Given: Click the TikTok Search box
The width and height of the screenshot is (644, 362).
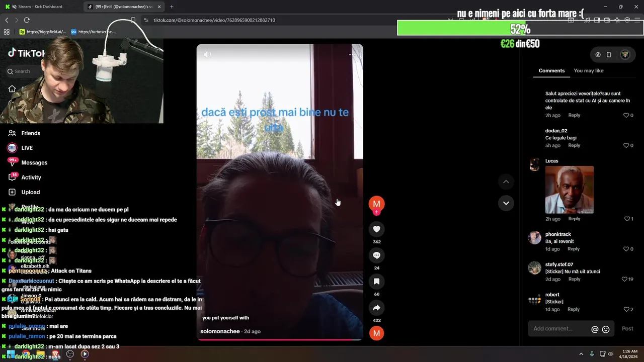Looking at the screenshot, I should [x=23, y=71].
